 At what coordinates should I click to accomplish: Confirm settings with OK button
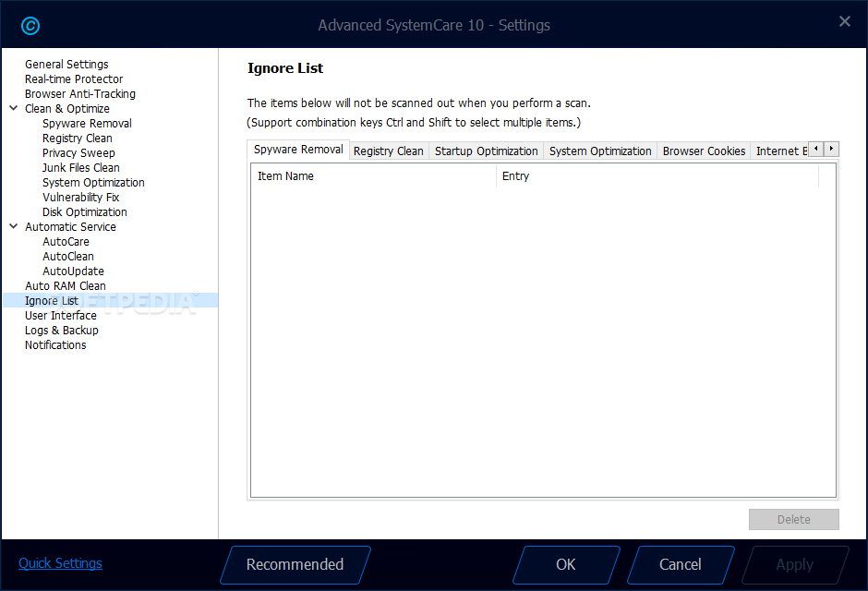tap(566, 564)
